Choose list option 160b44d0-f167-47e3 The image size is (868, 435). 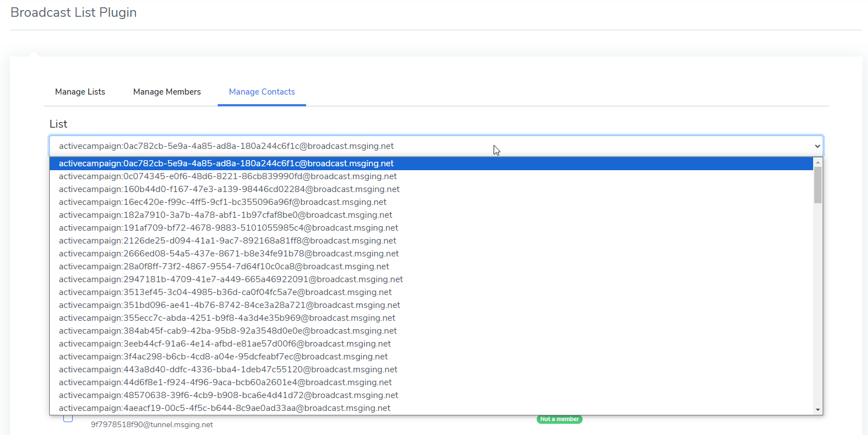431,189
